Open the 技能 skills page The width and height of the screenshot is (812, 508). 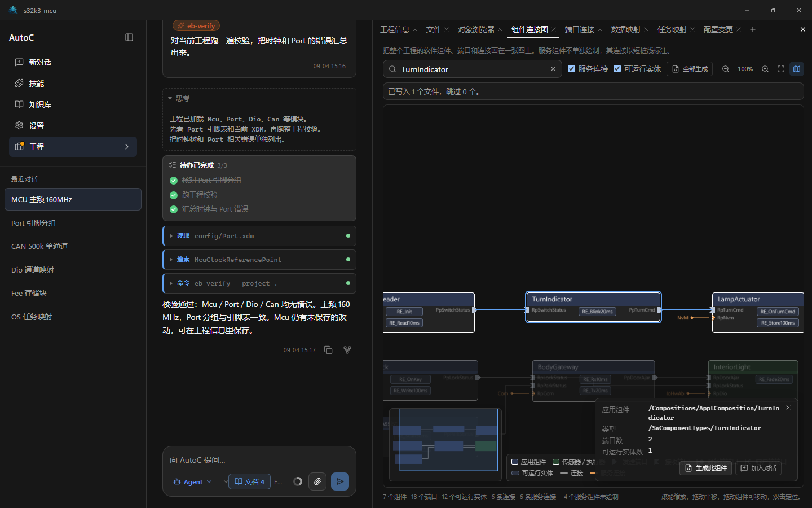coord(73,84)
